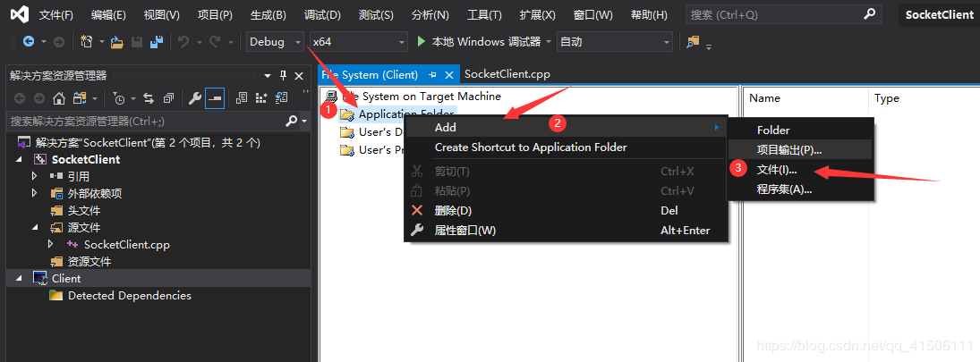980x362 pixels.
Task: Click the find-in-files icon right of 自动
Action: (693, 42)
